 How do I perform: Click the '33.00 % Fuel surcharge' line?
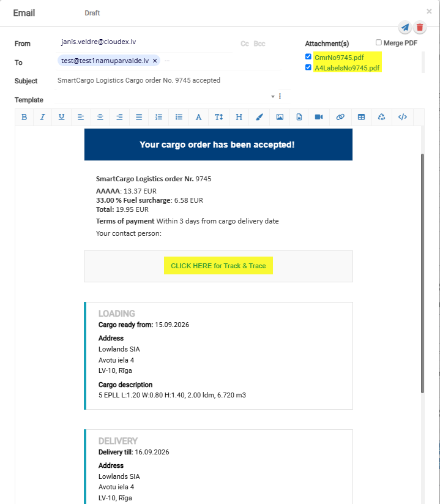(149, 200)
